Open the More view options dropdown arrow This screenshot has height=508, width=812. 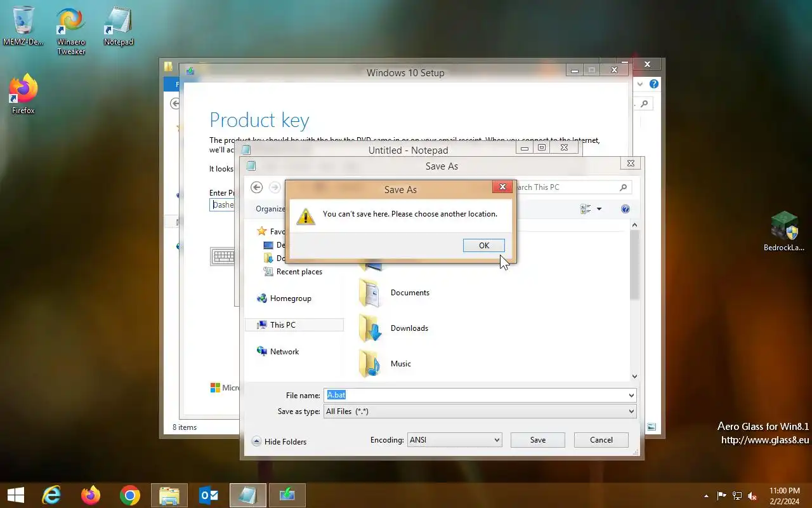[x=599, y=209]
